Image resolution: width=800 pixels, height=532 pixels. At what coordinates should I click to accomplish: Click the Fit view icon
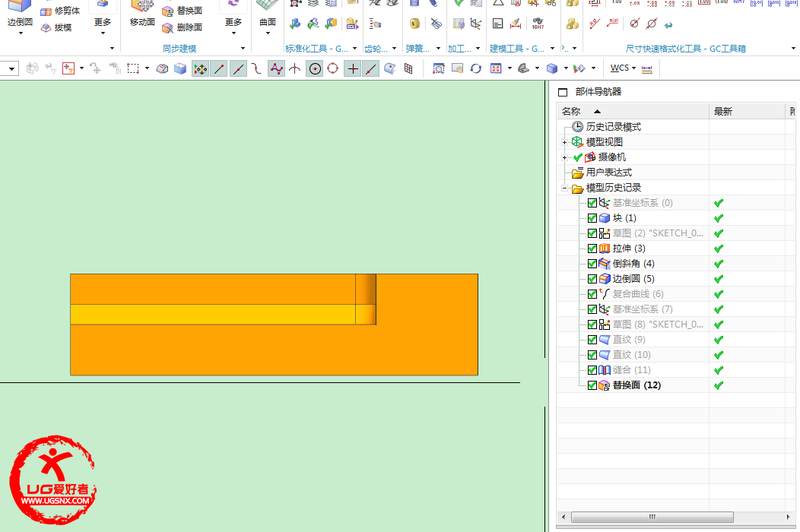click(x=495, y=68)
